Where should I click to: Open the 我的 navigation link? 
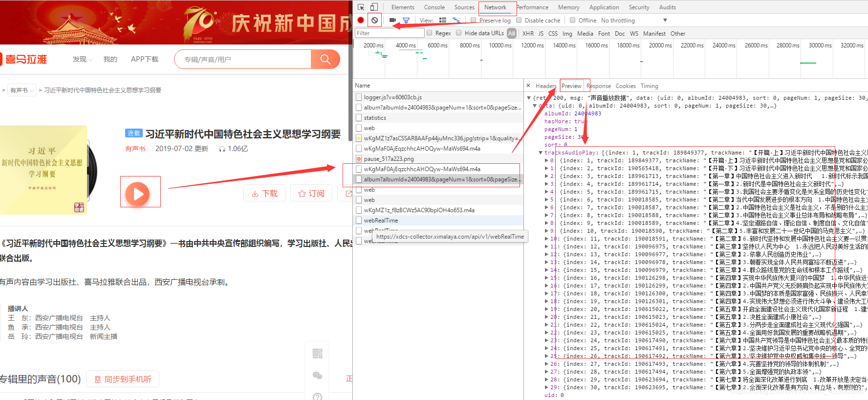[x=110, y=59]
